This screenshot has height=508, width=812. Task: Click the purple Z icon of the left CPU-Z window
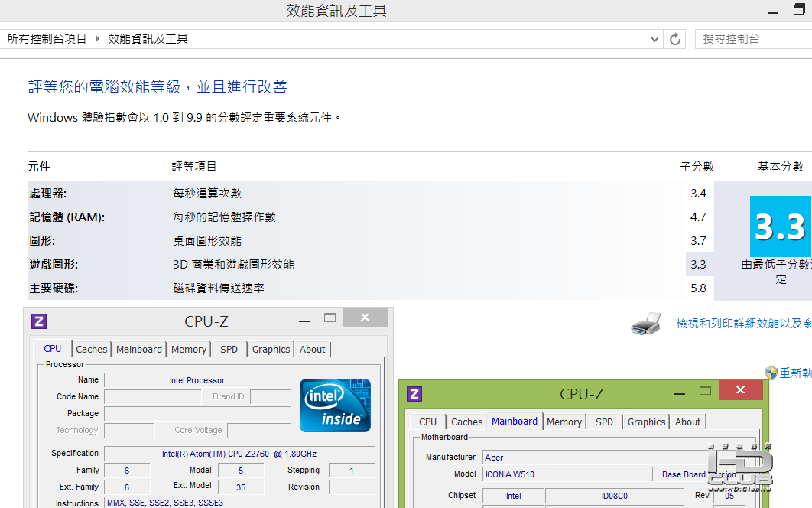[39, 321]
